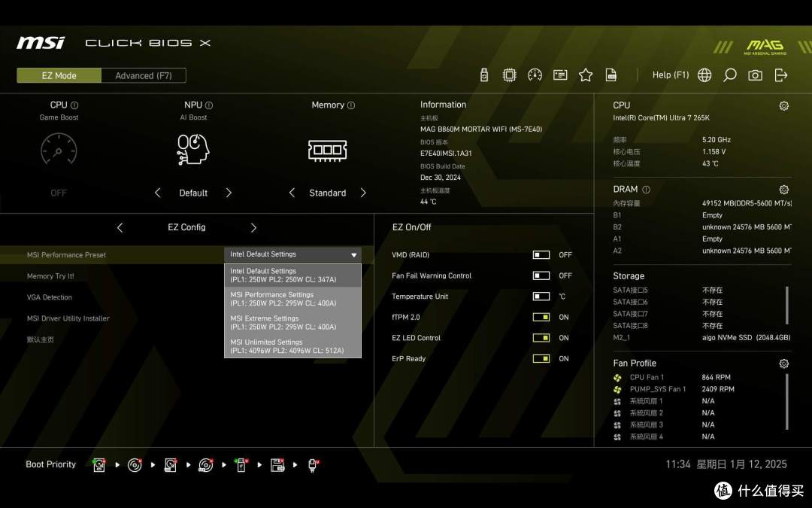The image size is (812, 508).
Task: Disable fTPM 2.0 switch
Action: [541, 317]
